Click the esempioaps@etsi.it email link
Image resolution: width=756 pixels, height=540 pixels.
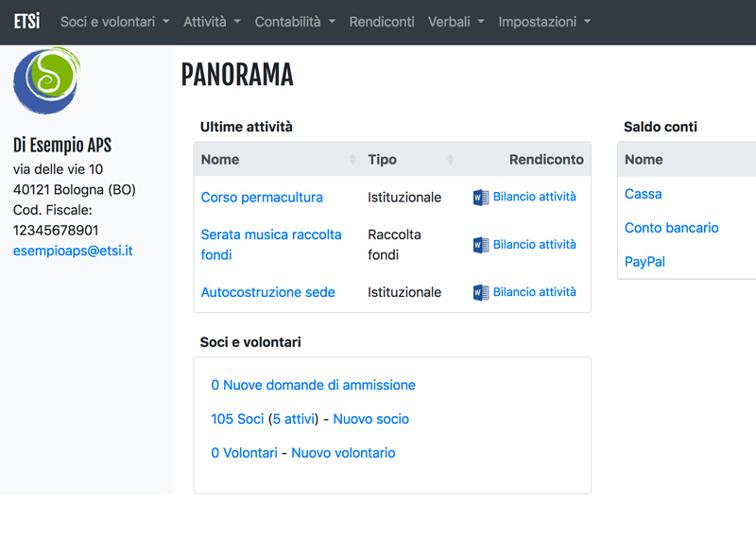point(73,251)
